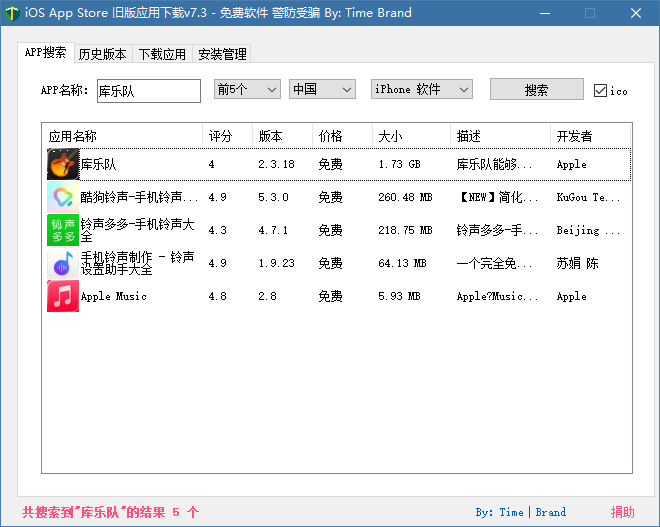The image size is (660, 527).
Task: Switch to the 下载应用 tab
Action: pos(162,54)
